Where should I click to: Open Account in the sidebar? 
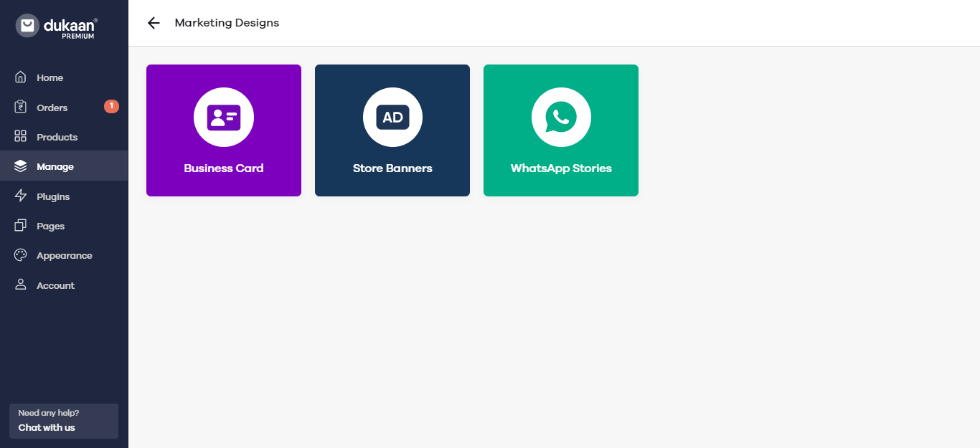64,285
